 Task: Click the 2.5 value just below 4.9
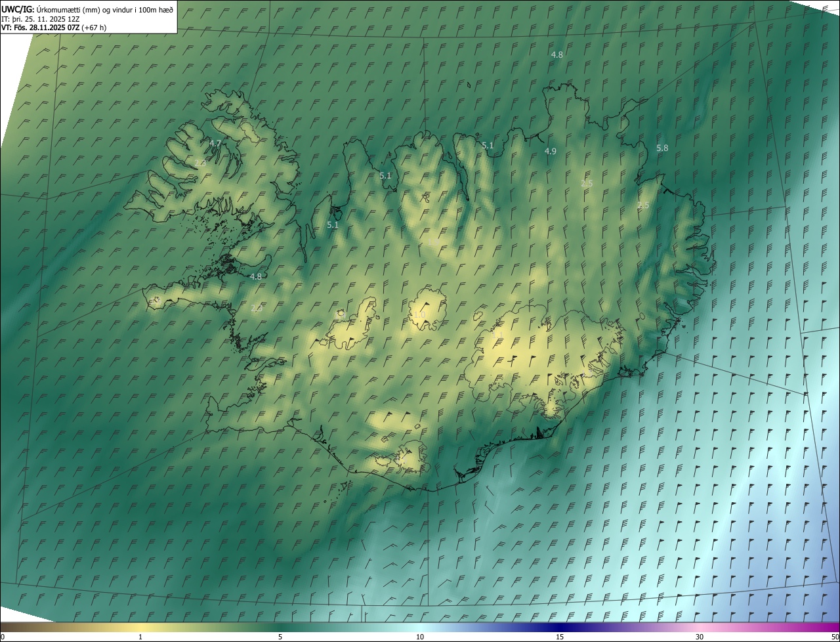[x=587, y=184]
